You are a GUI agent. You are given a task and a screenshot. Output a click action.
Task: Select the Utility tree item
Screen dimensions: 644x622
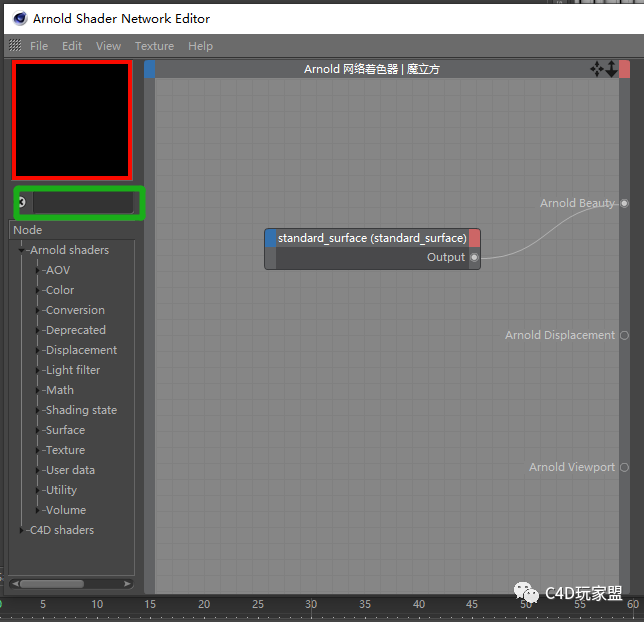(x=61, y=490)
